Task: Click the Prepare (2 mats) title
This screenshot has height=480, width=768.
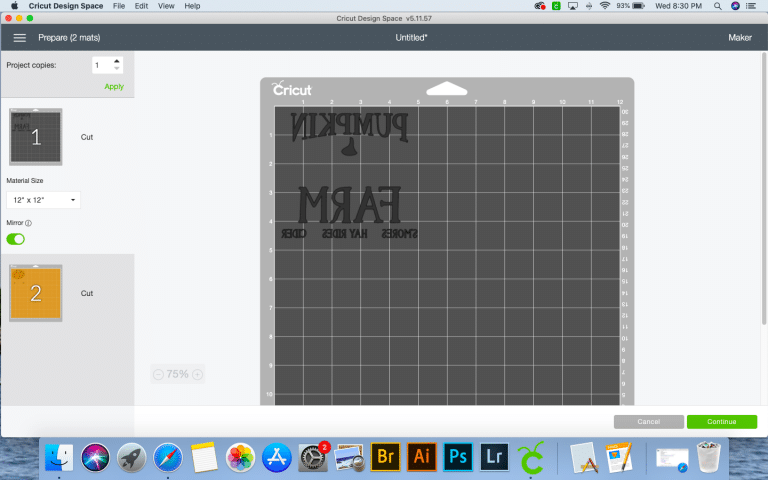Action: coord(69,38)
